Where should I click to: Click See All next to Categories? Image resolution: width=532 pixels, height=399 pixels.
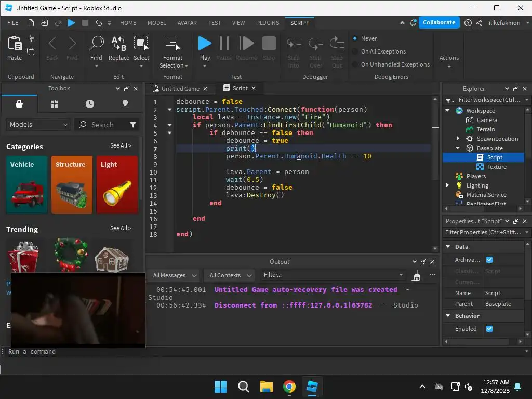[121, 145]
